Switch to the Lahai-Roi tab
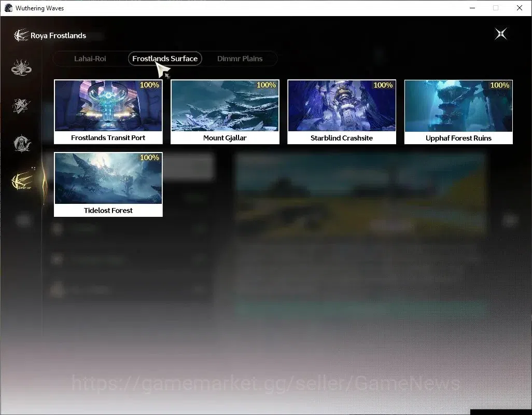 pos(90,59)
